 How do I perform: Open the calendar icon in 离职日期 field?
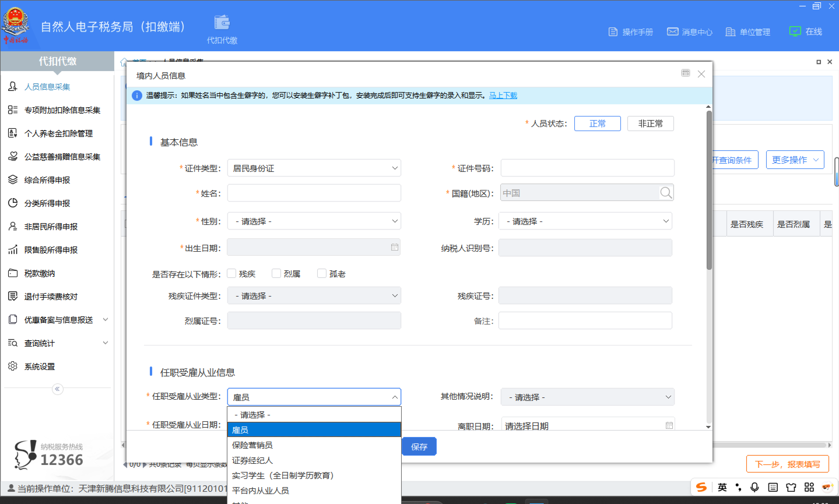pos(669,425)
